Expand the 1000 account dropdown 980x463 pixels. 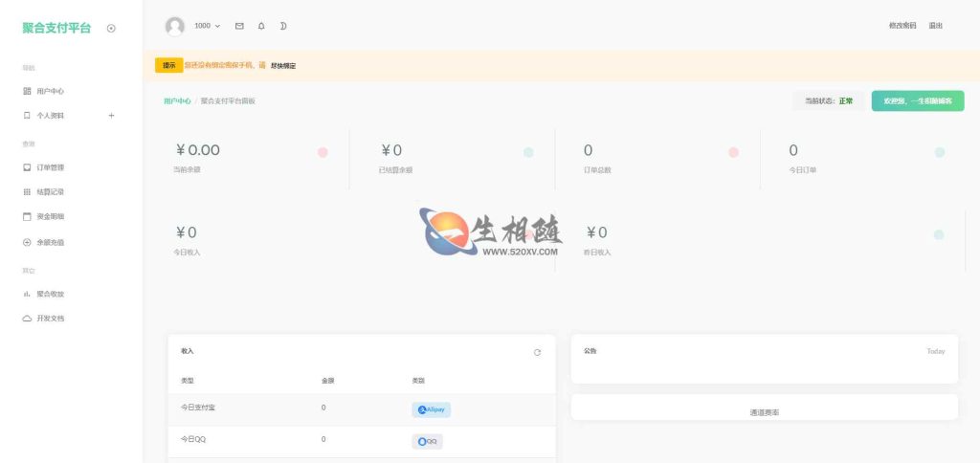208,26
